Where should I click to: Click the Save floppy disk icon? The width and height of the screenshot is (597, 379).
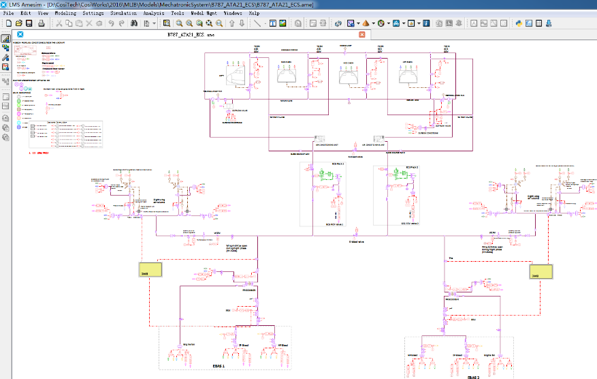[29, 23]
